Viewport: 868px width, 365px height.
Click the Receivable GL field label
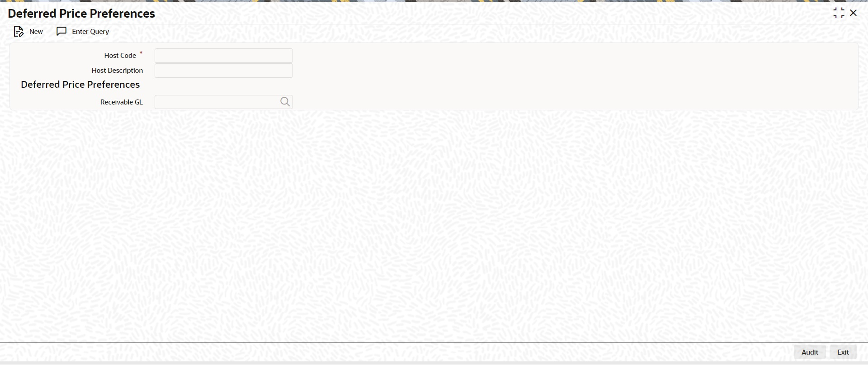[122, 102]
